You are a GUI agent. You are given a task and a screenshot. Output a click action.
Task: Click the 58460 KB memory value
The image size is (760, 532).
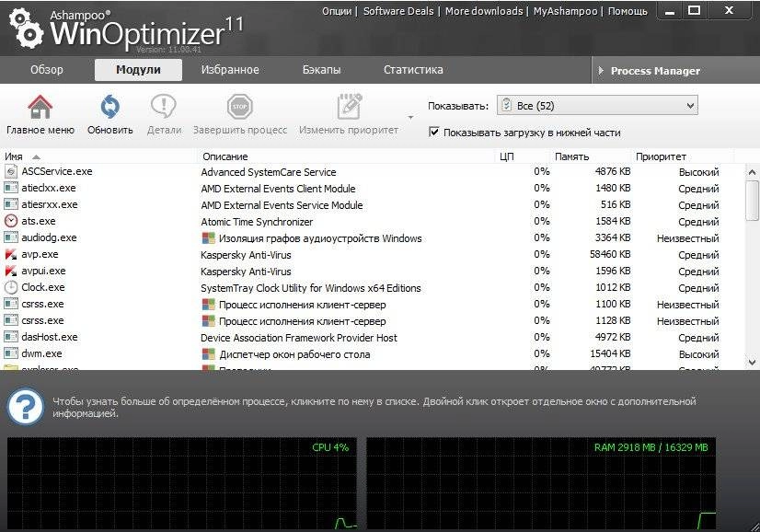(610, 254)
